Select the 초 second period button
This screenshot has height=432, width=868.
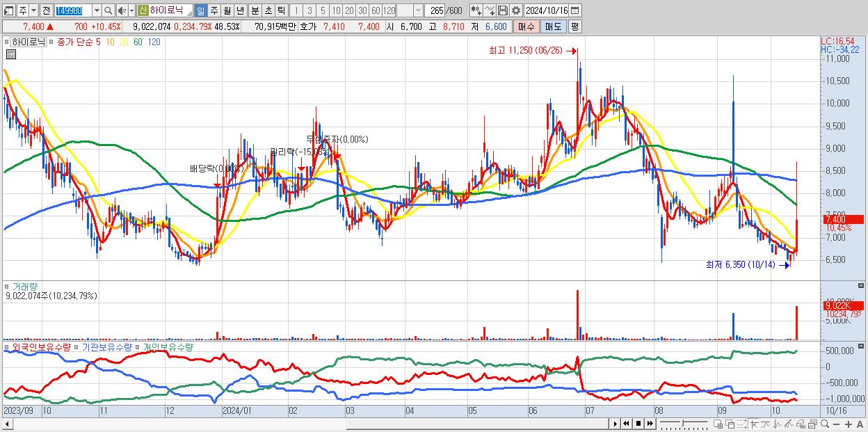pos(268,10)
